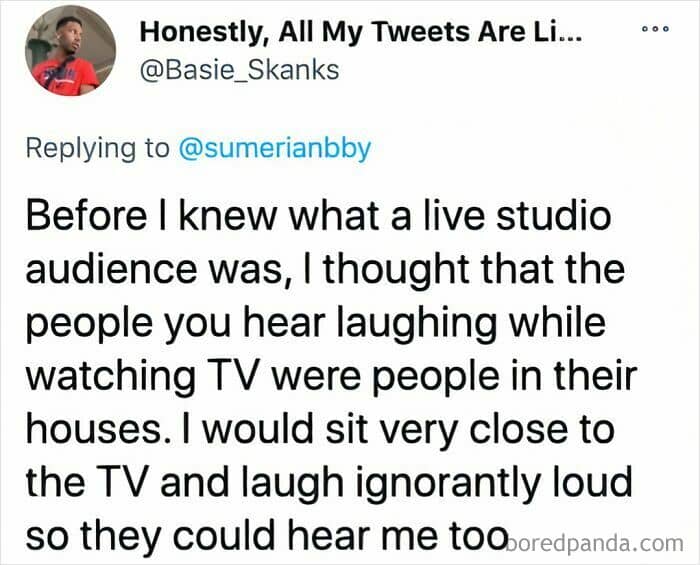700x565 pixels.
Task: Click the "Replying to" label
Action: [x=97, y=148]
